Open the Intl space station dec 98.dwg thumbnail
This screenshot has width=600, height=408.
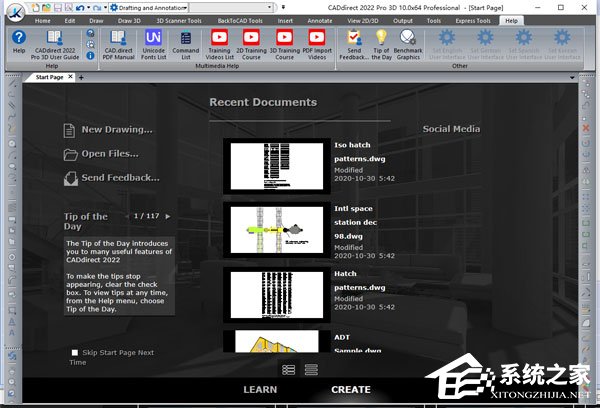(277, 230)
